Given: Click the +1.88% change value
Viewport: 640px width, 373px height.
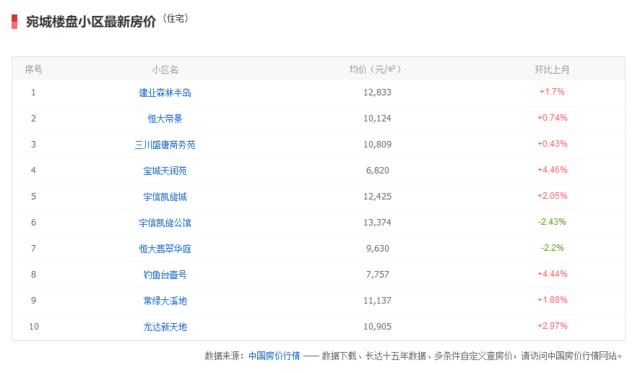Looking at the screenshot, I should click(552, 300).
